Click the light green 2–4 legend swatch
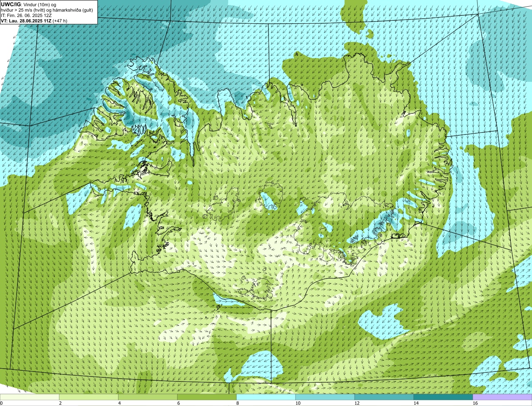This screenshot has width=532, height=406. (89, 397)
